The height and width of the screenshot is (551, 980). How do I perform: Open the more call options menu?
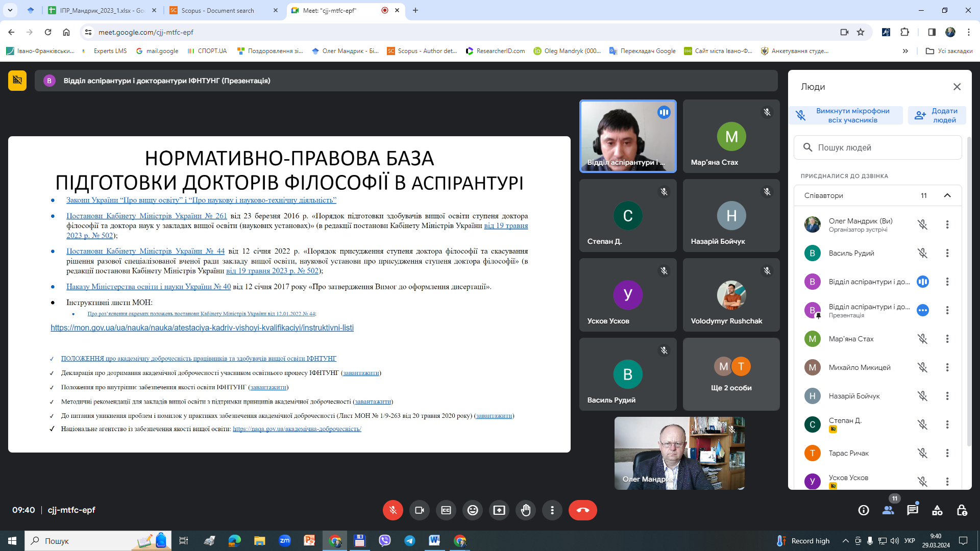click(x=552, y=510)
